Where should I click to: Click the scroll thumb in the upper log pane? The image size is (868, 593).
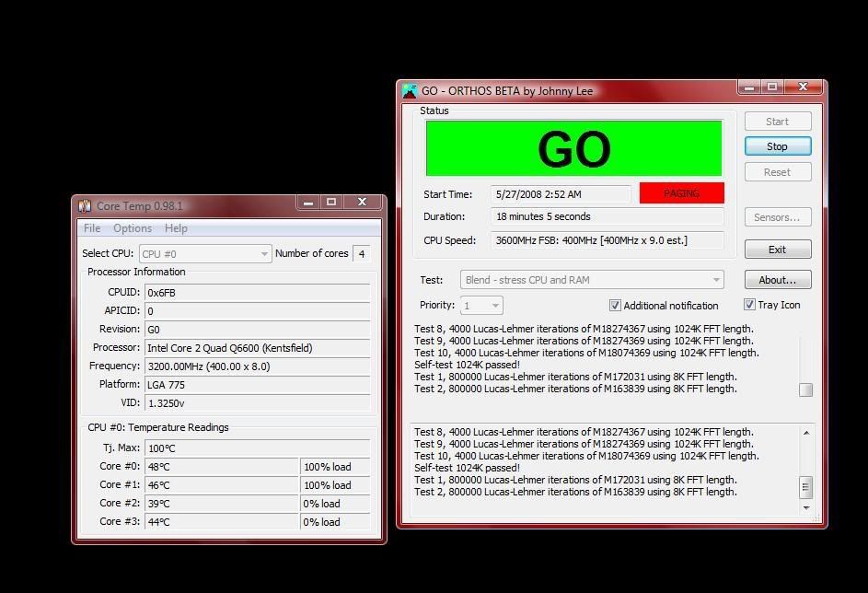[x=806, y=390]
